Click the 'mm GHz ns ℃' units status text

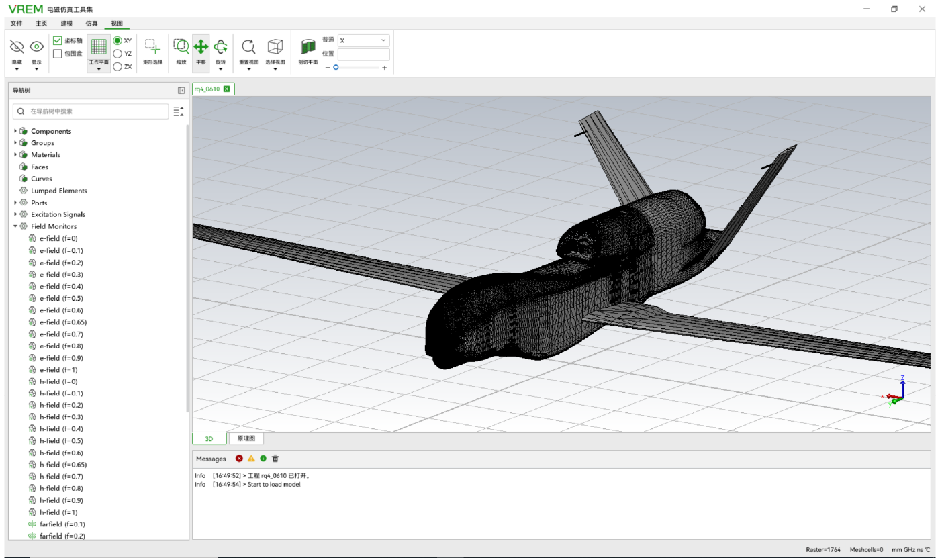pyautogui.click(x=910, y=550)
